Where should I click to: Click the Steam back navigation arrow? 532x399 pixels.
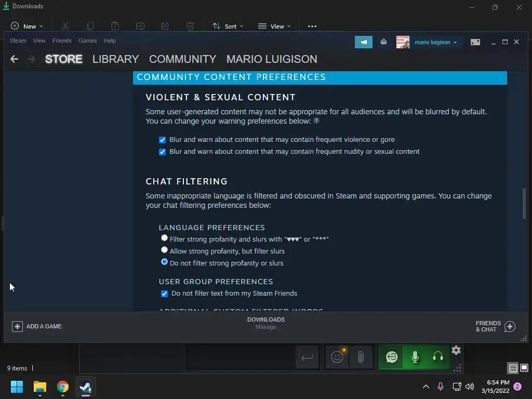coord(14,59)
